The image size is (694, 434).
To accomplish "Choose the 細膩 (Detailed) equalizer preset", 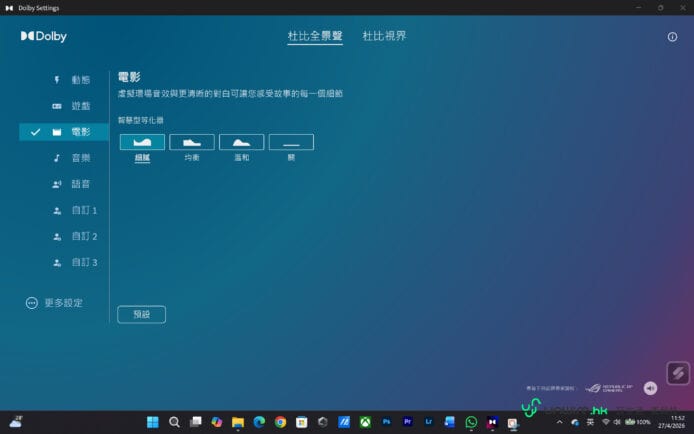I will pyautogui.click(x=142, y=142).
